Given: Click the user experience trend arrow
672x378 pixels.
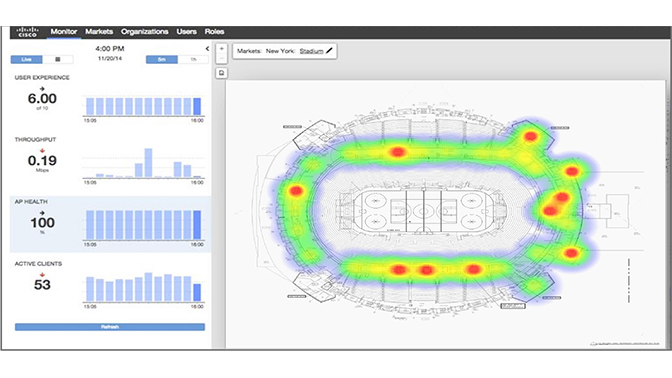Looking at the screenshot, I should pyautogui.click(x=42, y=89).
